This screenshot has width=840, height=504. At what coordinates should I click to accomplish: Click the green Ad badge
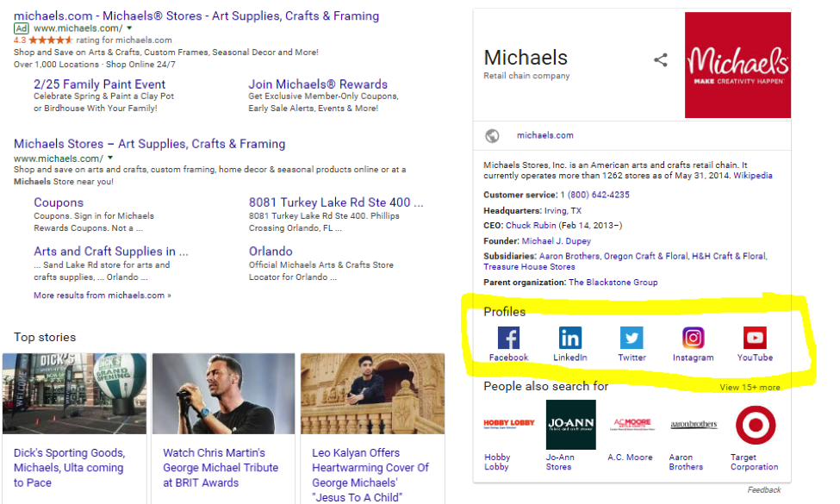tap(22, 28)
